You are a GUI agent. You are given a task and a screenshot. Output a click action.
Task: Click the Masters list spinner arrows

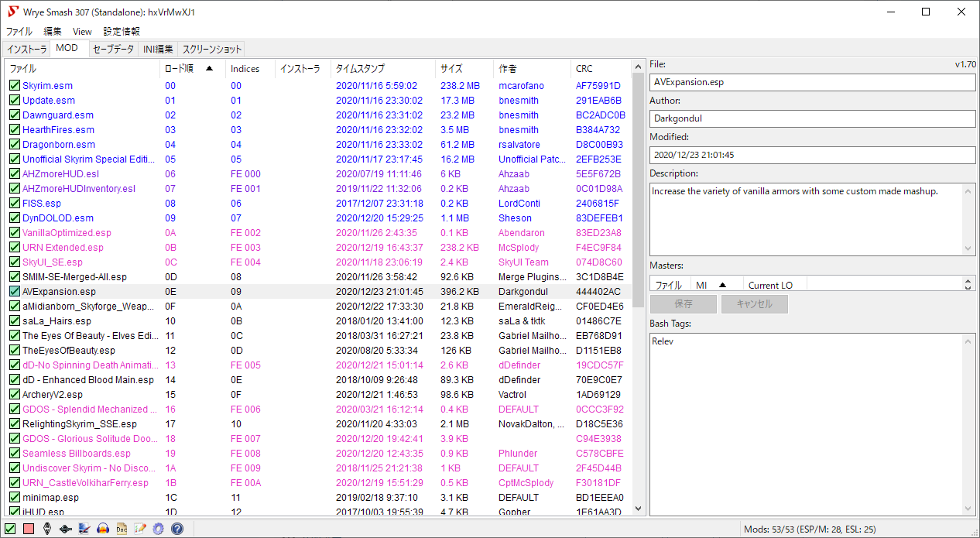point(968,286)
